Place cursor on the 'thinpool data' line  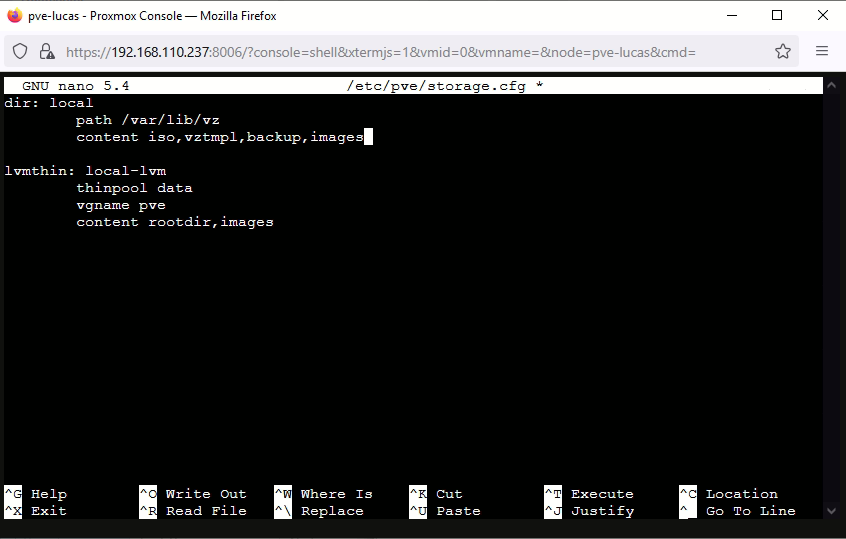point(134,188)
